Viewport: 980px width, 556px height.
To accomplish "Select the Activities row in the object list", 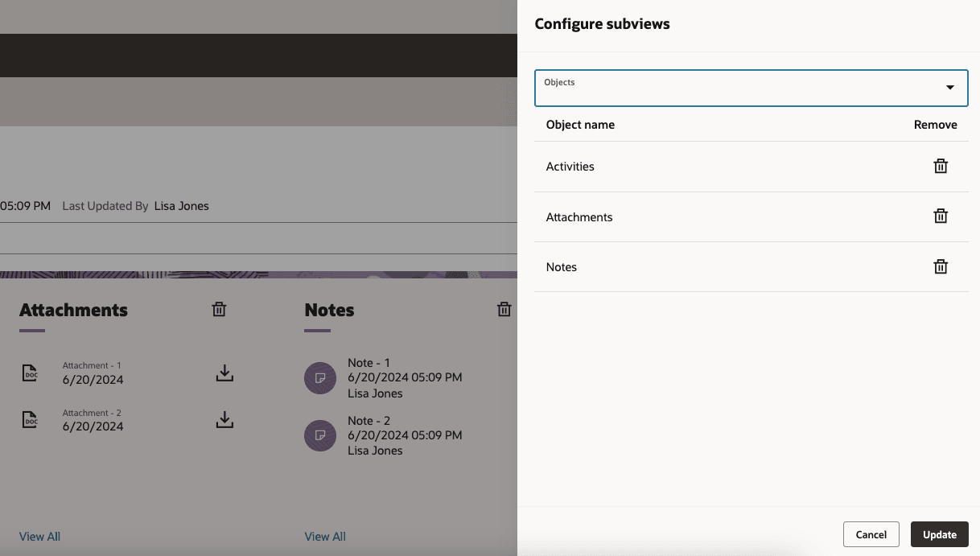I will [x=570, y=166].
